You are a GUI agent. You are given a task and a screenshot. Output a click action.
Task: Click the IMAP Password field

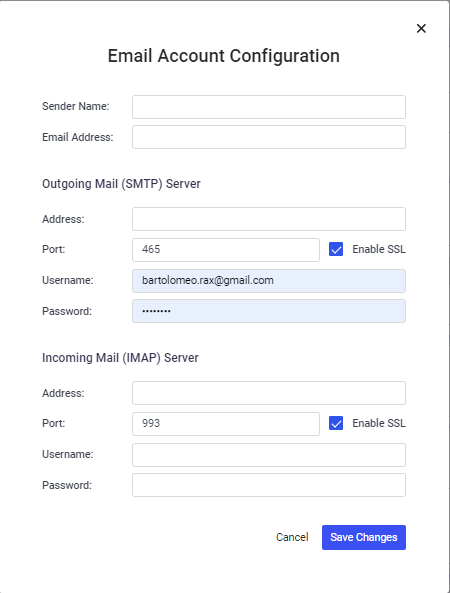click(x=269, y=485)
